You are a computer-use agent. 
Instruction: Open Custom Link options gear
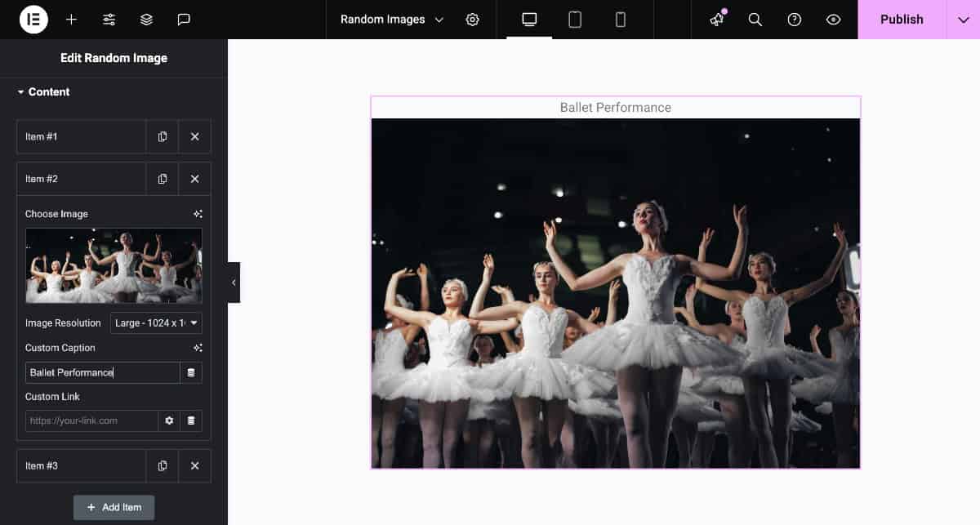pos(169,420)
